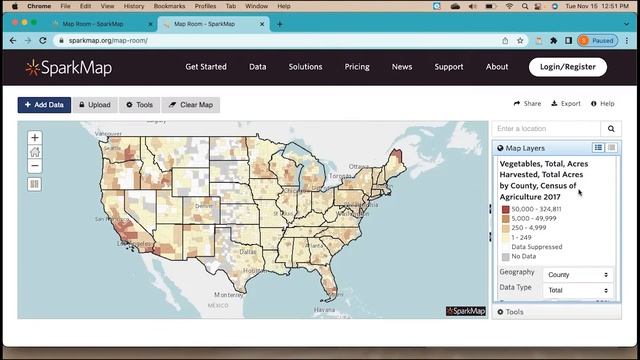This screenshot has width=640, height=360.
Task: Open Chrome three-dot menu
Action: [627, 40]
